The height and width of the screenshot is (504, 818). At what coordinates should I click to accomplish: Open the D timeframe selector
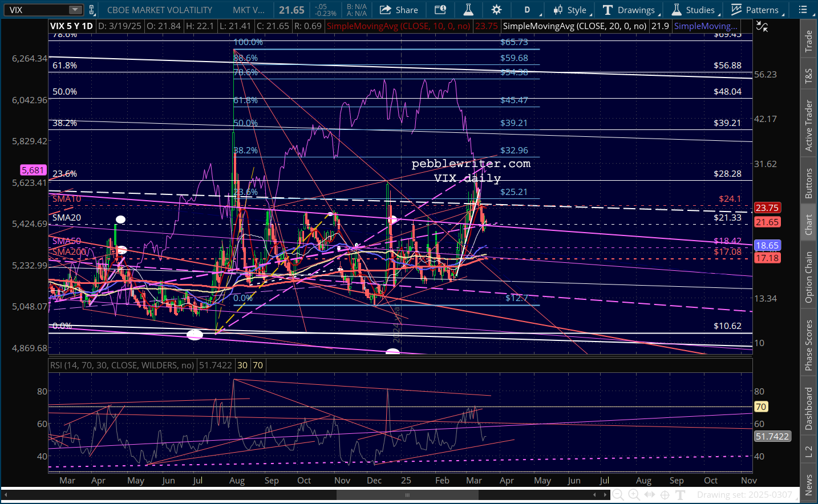click(x=527, y=10)
